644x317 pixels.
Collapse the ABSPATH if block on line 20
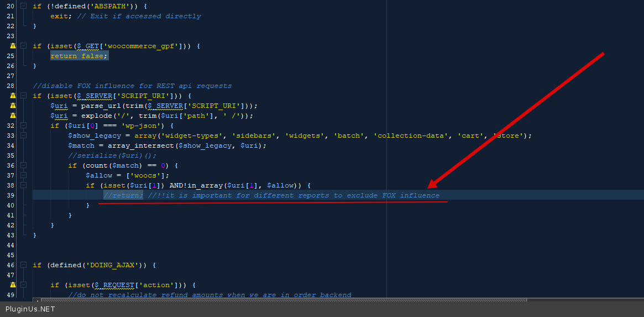coord(23,6)
